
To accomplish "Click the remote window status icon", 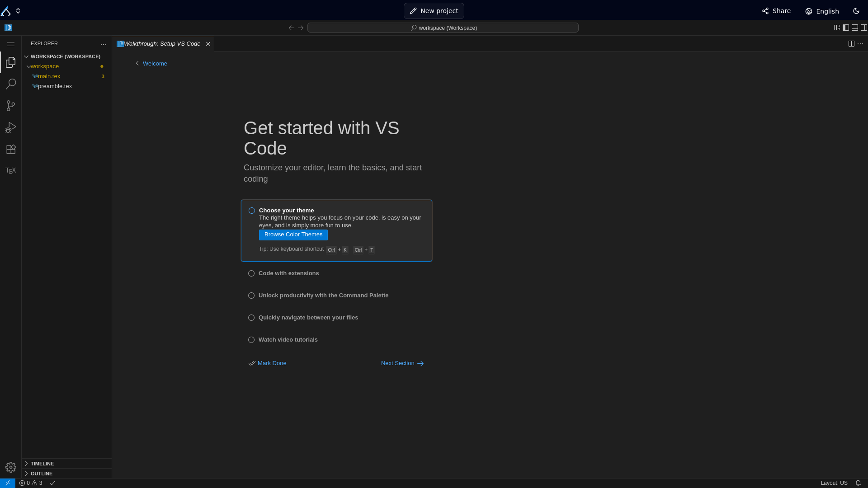I will point(8,483).
